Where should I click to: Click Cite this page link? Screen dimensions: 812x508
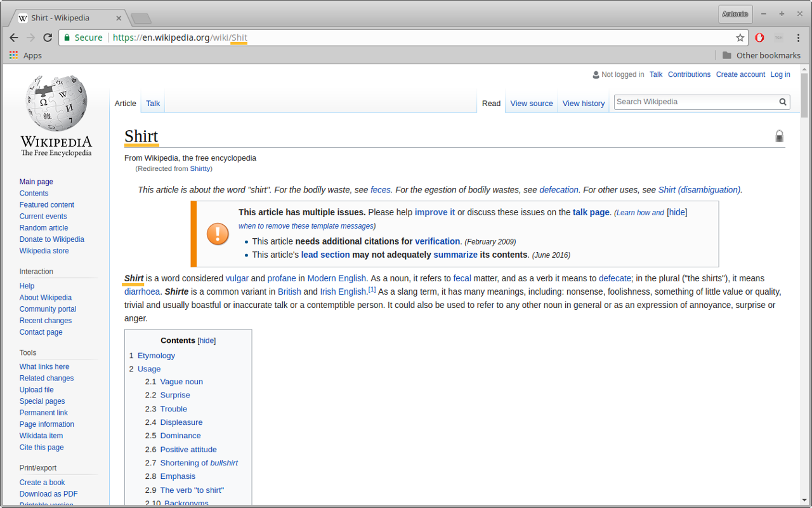click(42, 447)
